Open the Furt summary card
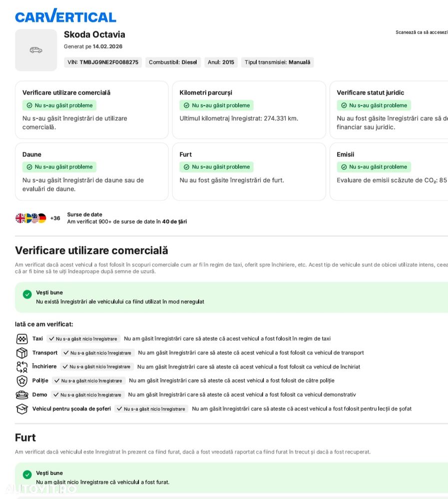The image size is (448, 499). tap(249, 171)
